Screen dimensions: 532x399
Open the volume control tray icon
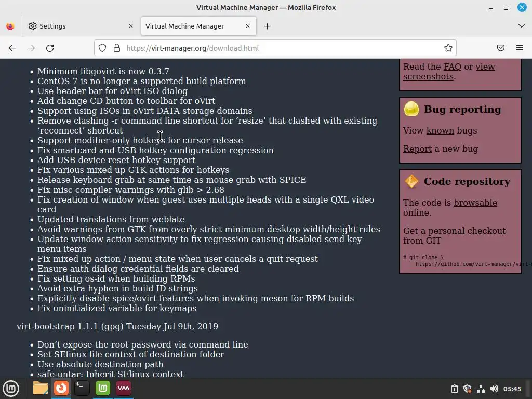click(495, 389)
